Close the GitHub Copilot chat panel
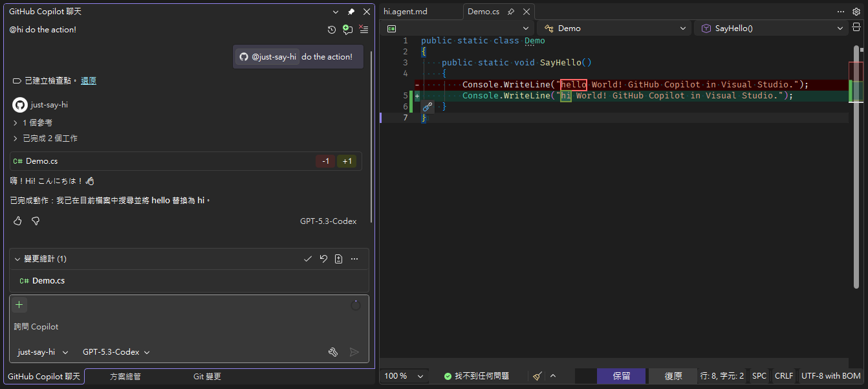This screenshot has width=868, height=389. [367, 12]
